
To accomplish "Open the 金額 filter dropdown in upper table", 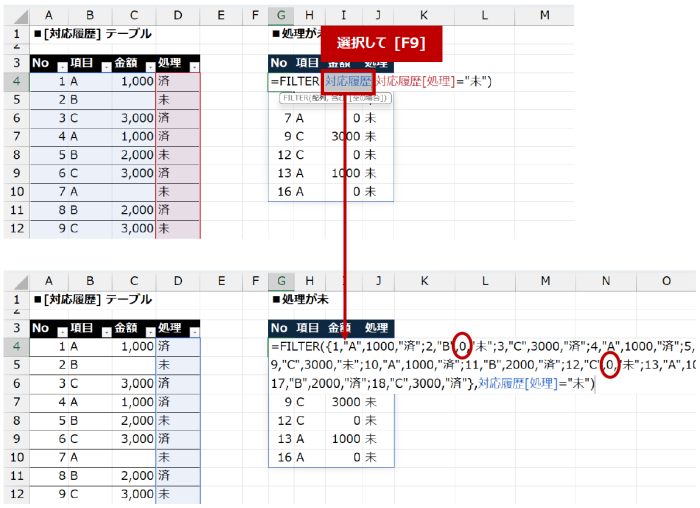I will (148, 65).
